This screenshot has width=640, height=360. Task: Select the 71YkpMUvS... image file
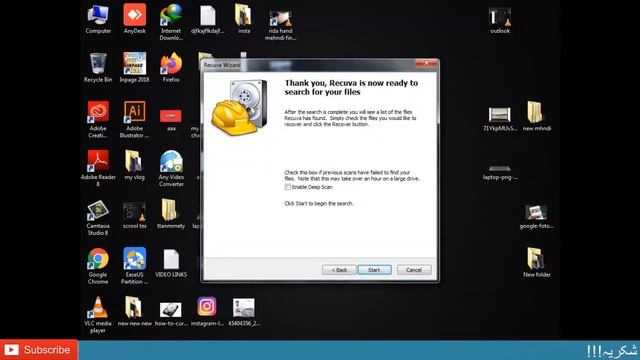500,119
